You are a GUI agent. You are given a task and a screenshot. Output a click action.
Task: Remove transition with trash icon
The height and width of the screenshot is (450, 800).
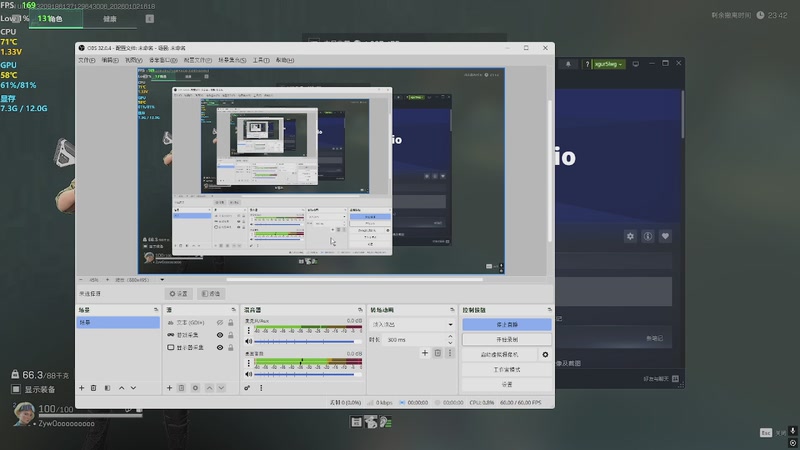click(438, 353)
